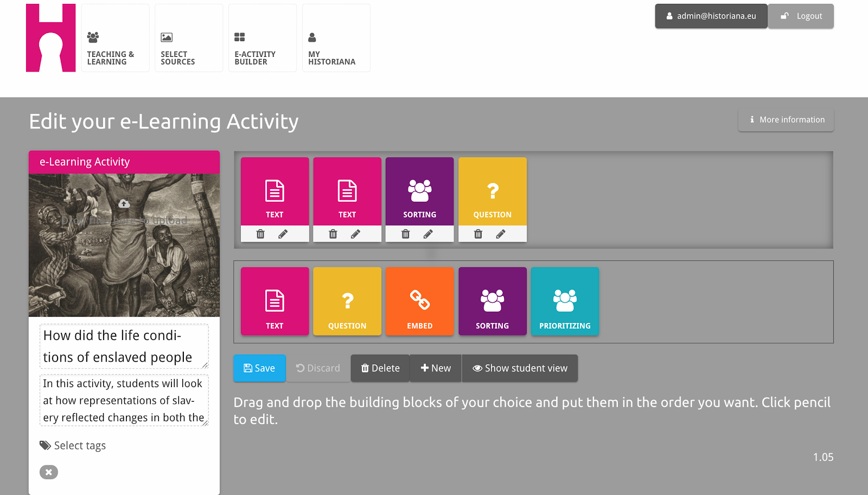Click the upload cloud icon on the image

pyautogui.click(x=124, y=204)
